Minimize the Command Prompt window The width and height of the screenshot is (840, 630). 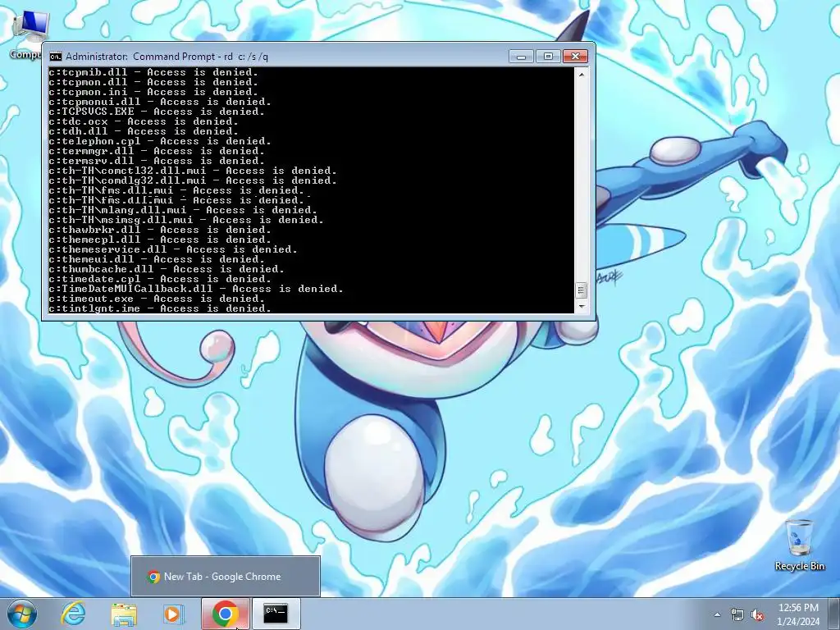pos(521,57)
